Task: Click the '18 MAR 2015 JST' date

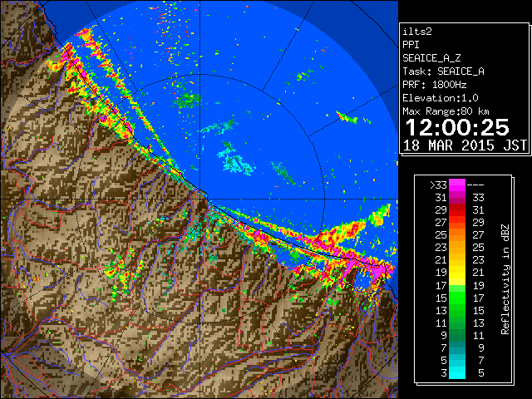Action: (x=465, y=145)
